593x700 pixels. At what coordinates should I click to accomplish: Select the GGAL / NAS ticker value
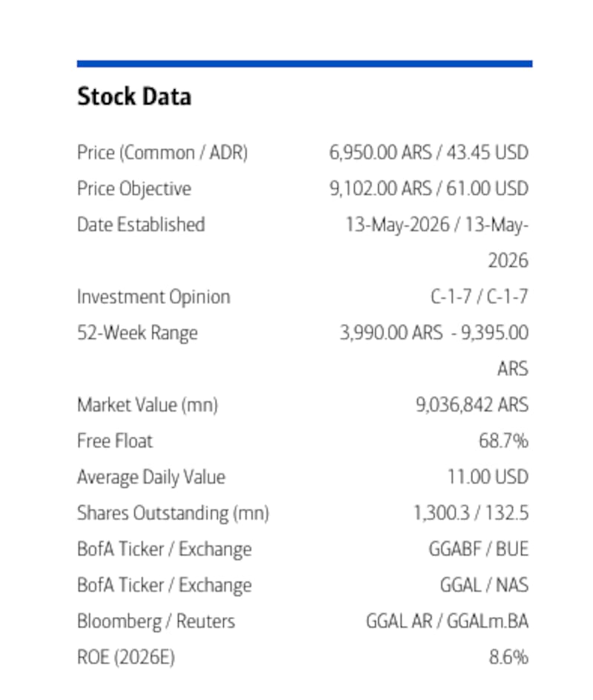point(485,585)
